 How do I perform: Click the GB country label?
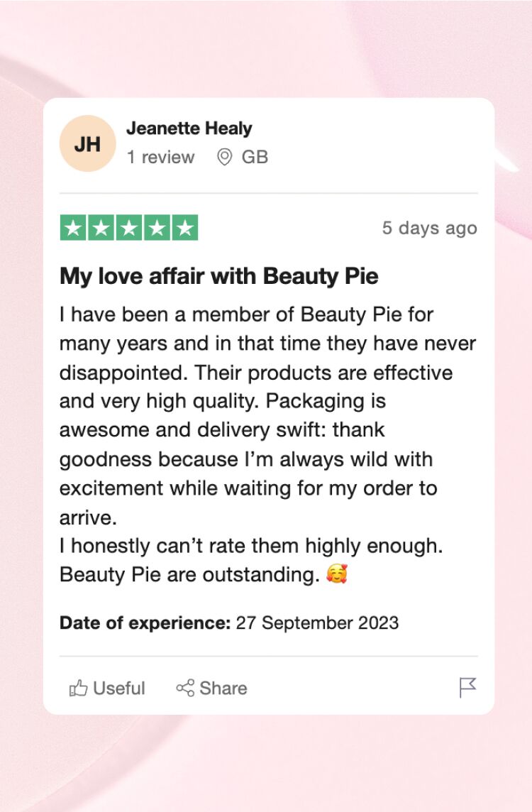tap(255, 157)
